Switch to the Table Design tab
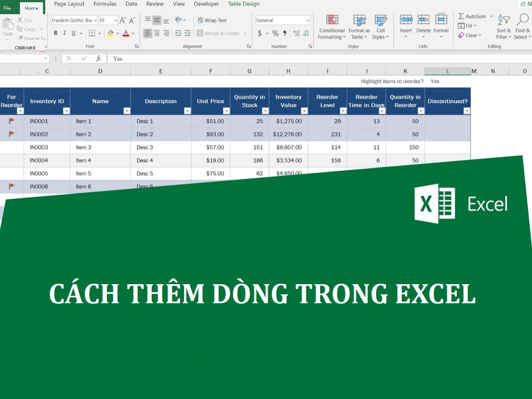Image resolution: width=532 pixels, height=399 pixels. (244, 4)
